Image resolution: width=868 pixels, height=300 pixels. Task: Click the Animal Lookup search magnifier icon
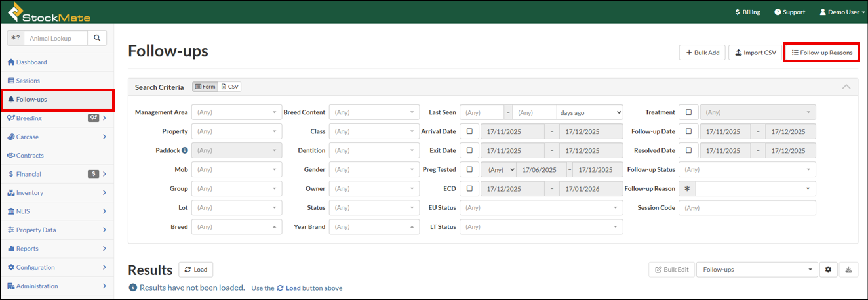click(97, 38)
